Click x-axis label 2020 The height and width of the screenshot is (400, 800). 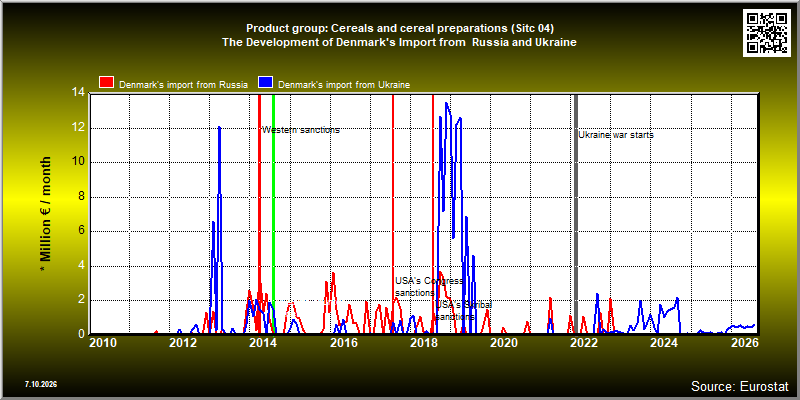point(505,343)
